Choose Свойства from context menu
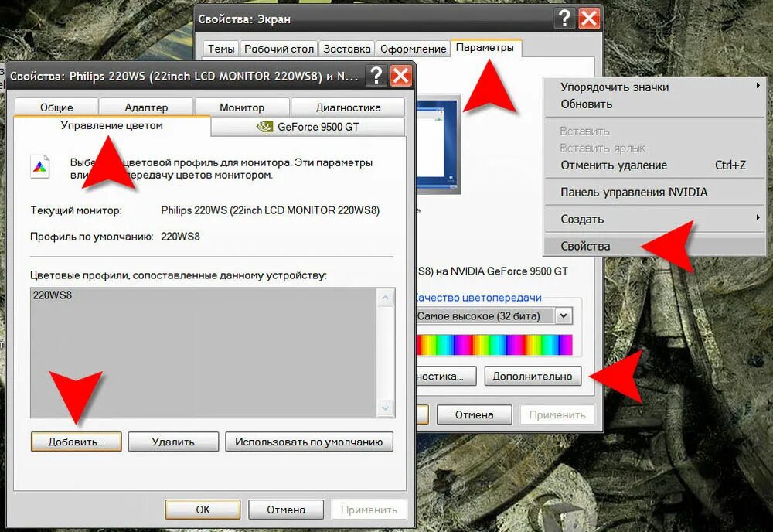This screenshot has width=773, height=532. pos(654,246)
